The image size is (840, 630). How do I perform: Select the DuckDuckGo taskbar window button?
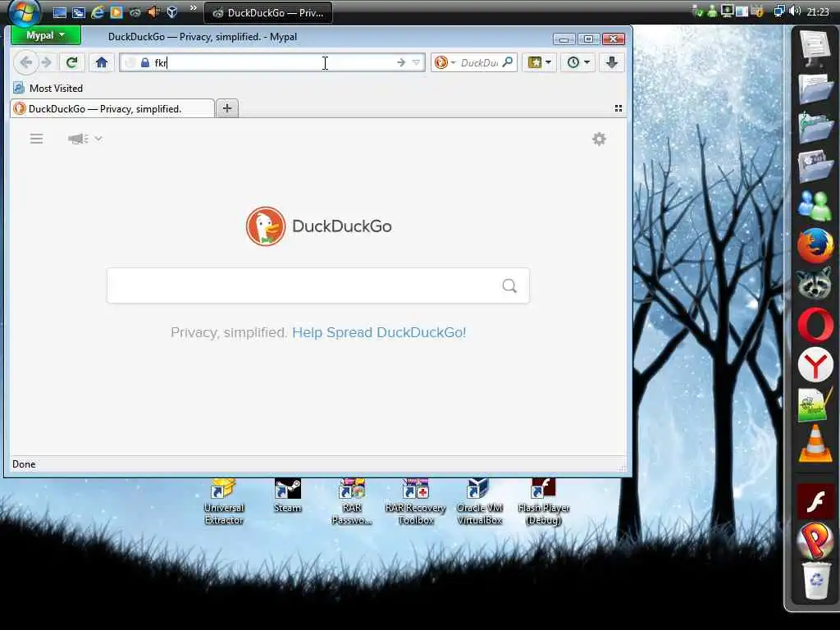click(x=268, y=13)
